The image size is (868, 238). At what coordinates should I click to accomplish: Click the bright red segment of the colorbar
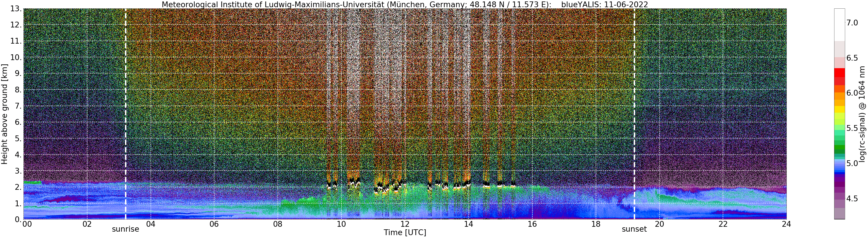[839, 72]
